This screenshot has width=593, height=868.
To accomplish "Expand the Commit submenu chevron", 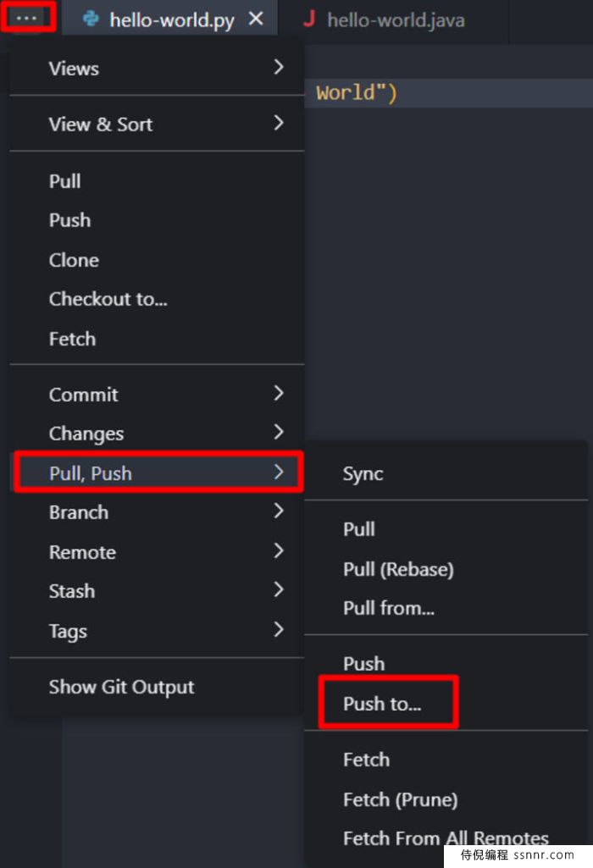I will point(279,393).
